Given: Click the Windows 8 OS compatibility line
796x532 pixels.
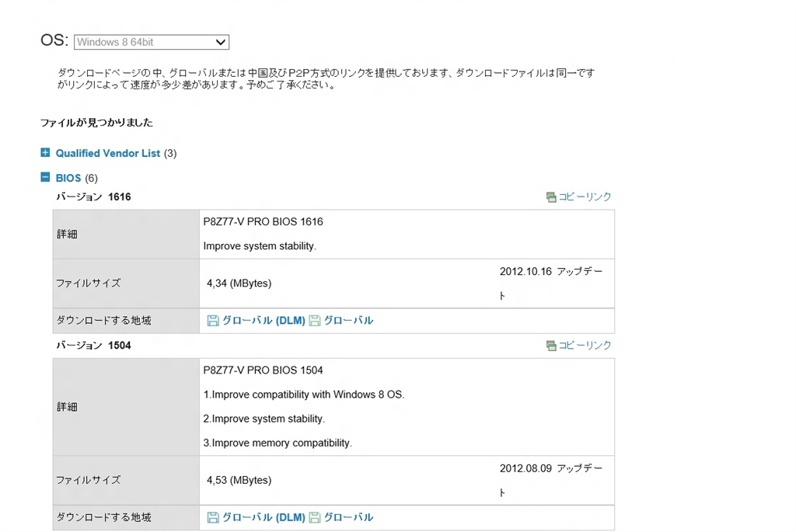Looking at the screenshot, I should 304,395.
